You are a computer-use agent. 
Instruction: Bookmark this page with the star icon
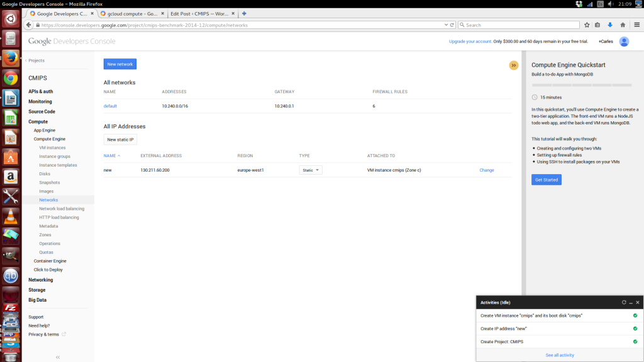point(587,25)
